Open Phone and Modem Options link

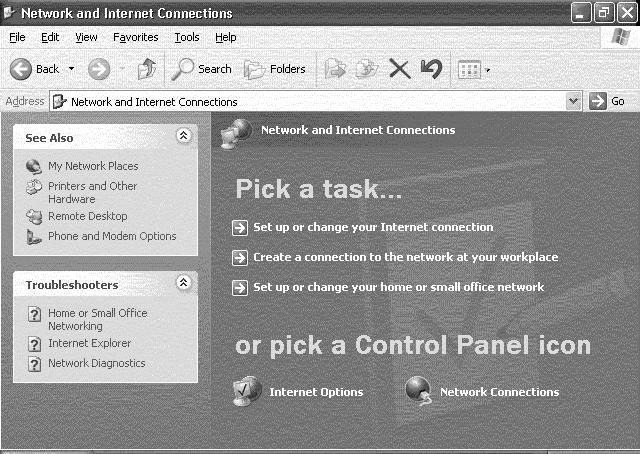(x=112, y=236)
